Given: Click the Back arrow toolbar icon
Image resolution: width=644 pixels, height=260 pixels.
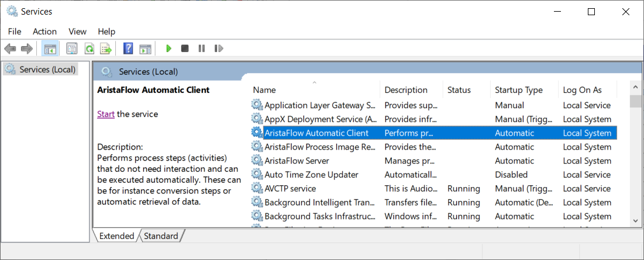Looking at the screenshot, I should [x=10, y=49].
